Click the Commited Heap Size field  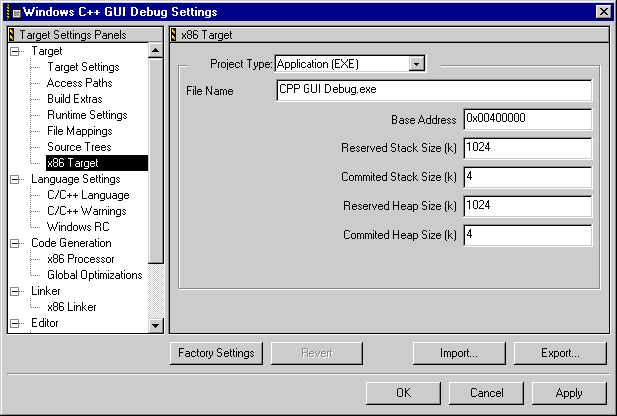[527, 235]
